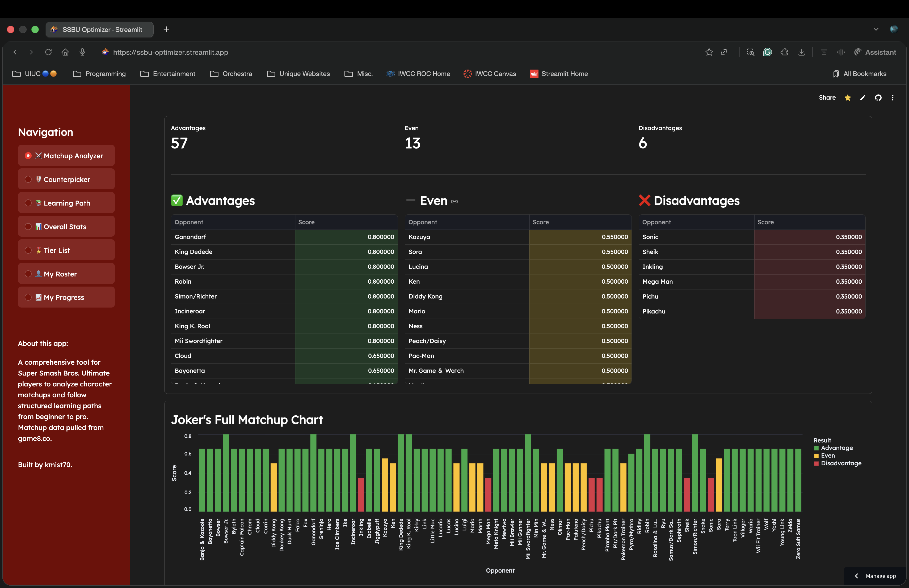Open the Entertainment bookmarks folder
The image size is (909, 588).
coord(168,74)
